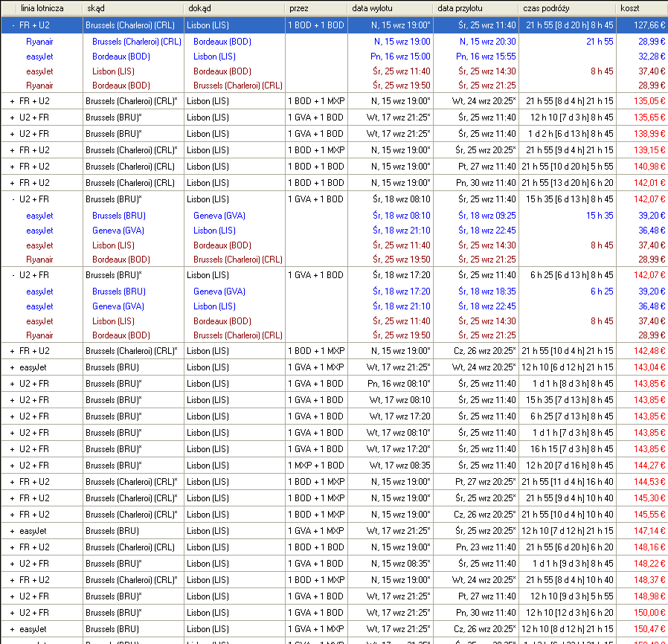The width and height of the screenshot is (668, 644).
Task: Click arrival 'Pn, 16 wrz 15:55' in blue
Action: coord(486,57)
